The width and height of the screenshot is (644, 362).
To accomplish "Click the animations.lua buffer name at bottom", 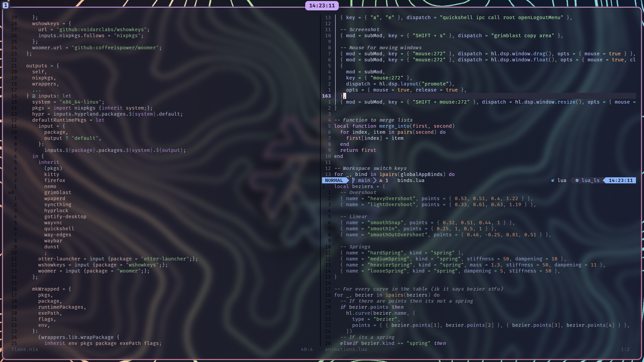I will [346, 349].
